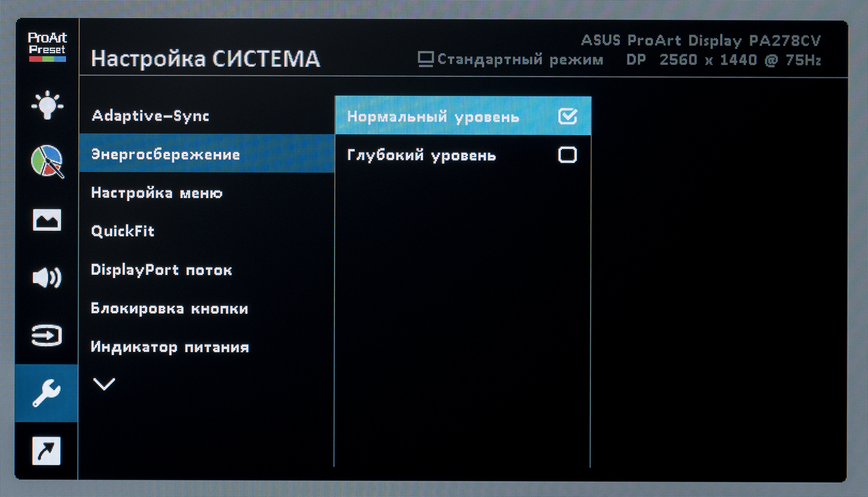
Task: Select the Индикатор питания item
Action: point(170,347)
